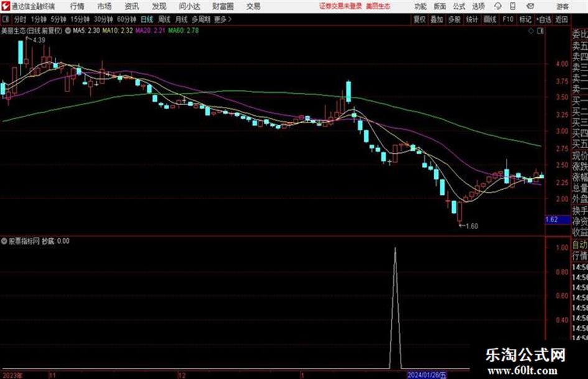The image size is (588, 379).
Task: Click the 叠加 overlay button
Action: (x=437, y=19)
